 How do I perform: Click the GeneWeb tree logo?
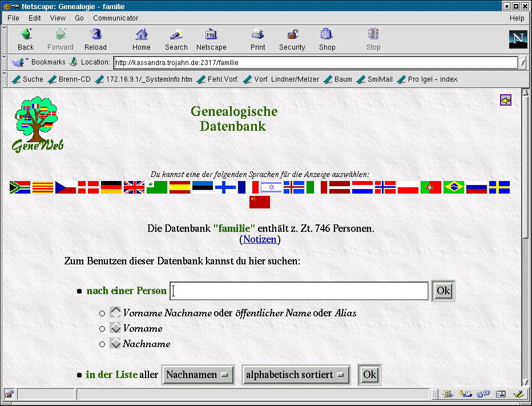(x=37, y=124)
